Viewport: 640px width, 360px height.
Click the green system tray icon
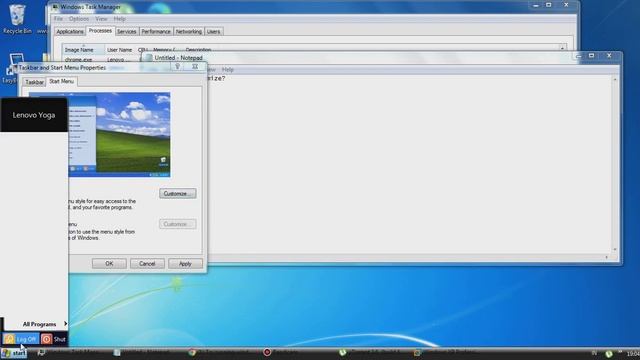(609, 353)
